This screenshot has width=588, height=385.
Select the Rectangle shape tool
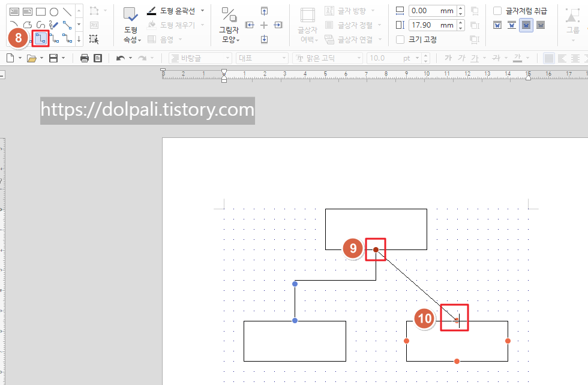coord(41,11)
